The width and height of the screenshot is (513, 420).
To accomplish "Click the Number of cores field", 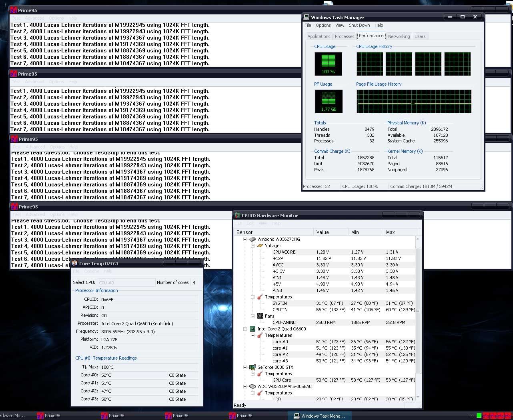I will coord(194,282).
